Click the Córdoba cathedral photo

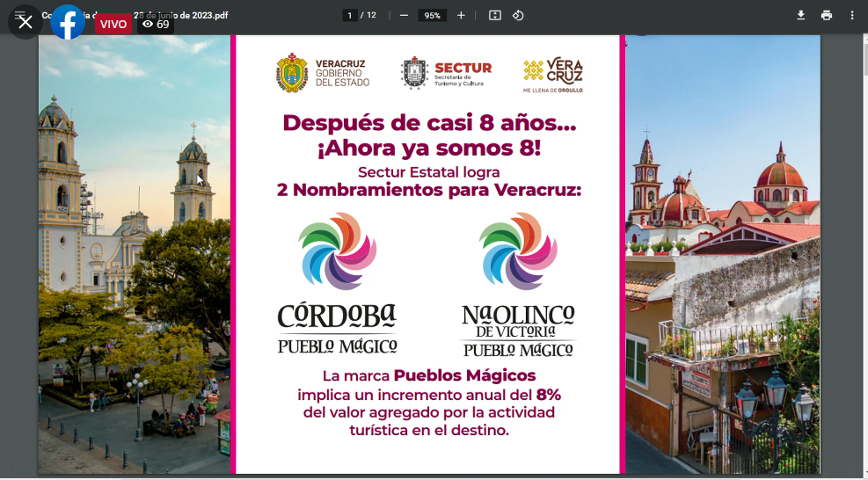(x=135, y=254)
